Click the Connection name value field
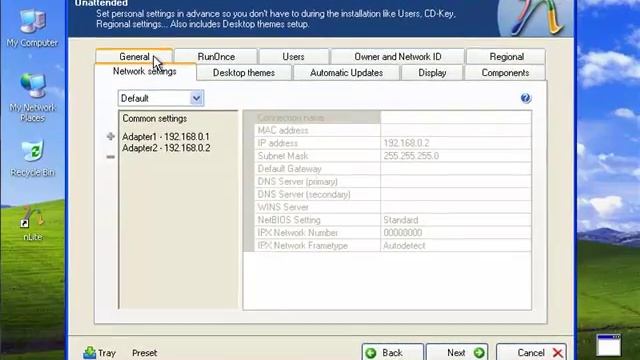Viewport: 640px width, 360px height. (x=456, y=118)
